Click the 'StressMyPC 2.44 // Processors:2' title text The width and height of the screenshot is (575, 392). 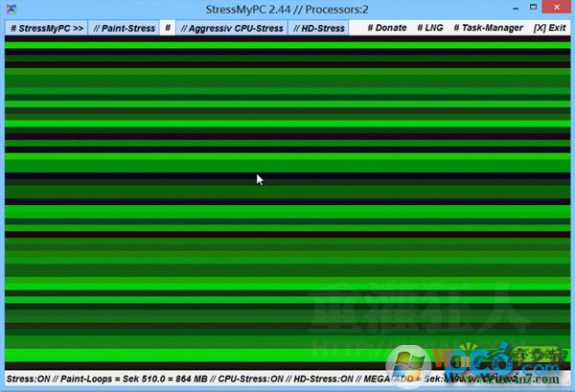click(x=287, y=10)
